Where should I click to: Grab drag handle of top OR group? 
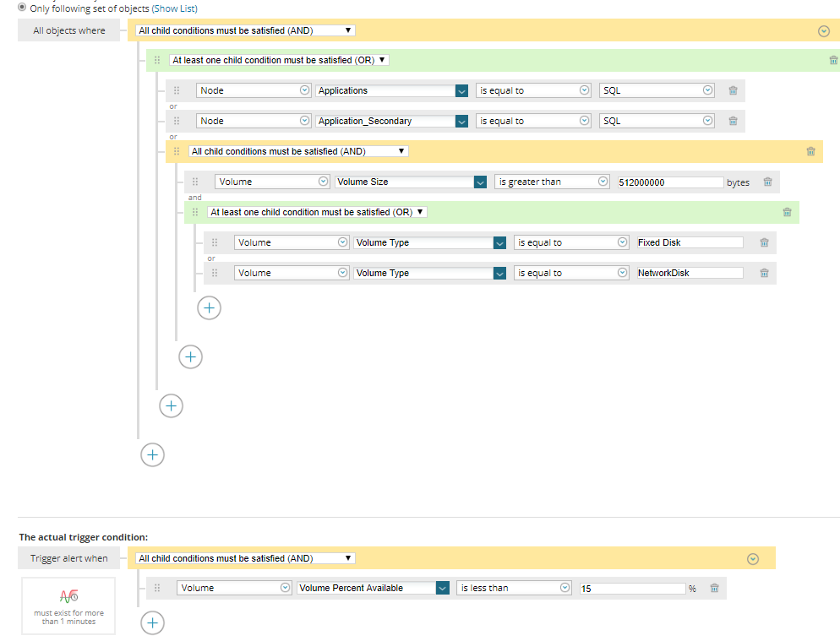pyautogui.click(x=157, y=60)
